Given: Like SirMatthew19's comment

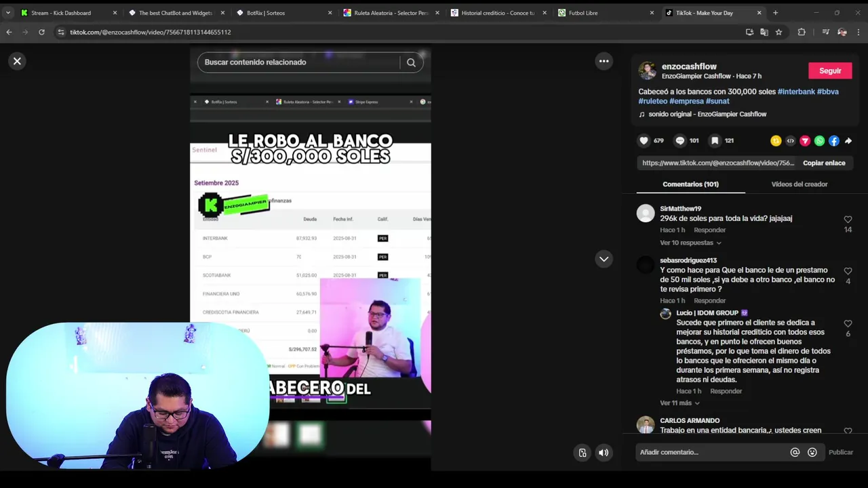Looking at the screenshot, I should (x=848, y=220).
